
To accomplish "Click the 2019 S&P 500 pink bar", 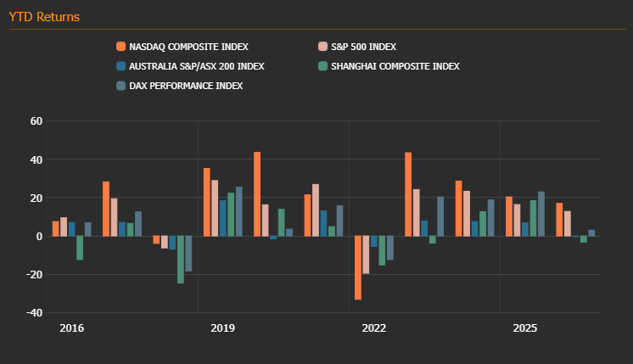I will point(215,208).
